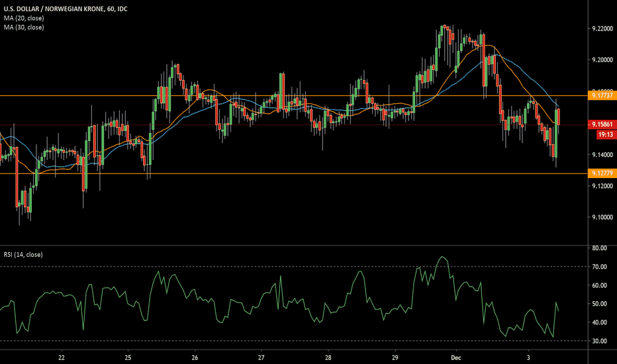
Task: Click the 9.17737 horizontal line price tag
Action: 602,95
